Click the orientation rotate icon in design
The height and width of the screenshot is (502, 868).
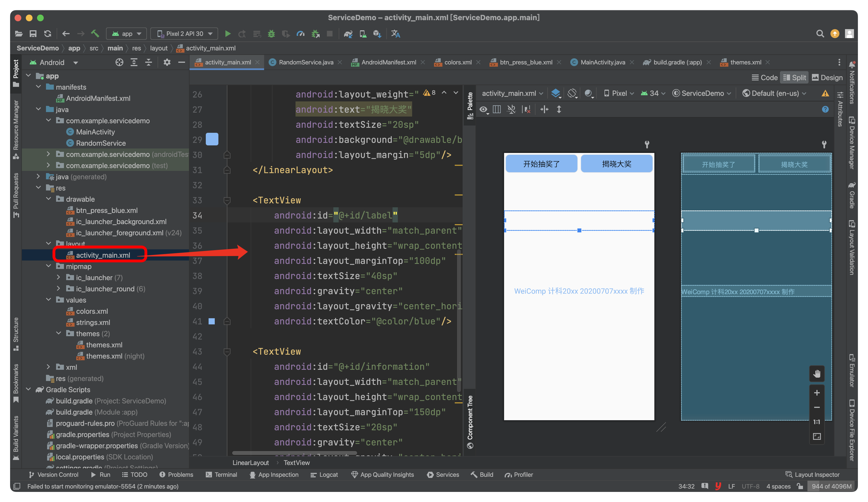point(572,93)
